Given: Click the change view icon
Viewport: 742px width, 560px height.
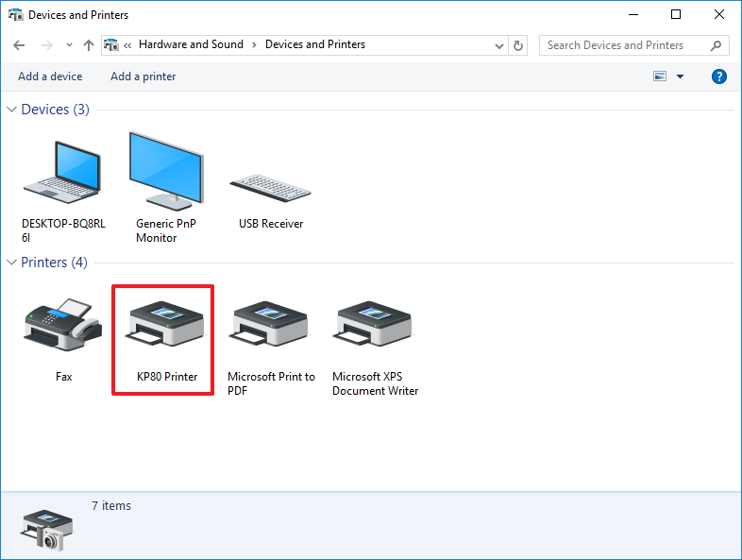Looking at the screenshot, I should [x=660, y=76].
